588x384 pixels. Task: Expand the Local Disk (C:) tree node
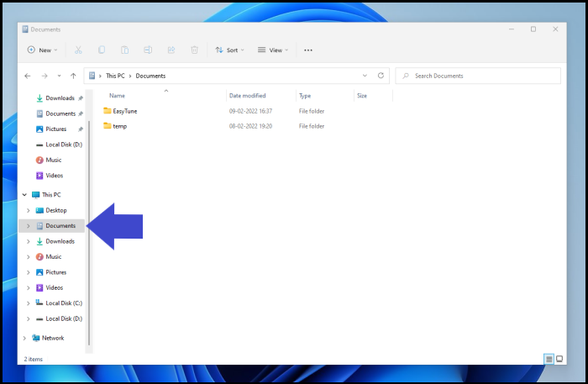pos(29,303)
